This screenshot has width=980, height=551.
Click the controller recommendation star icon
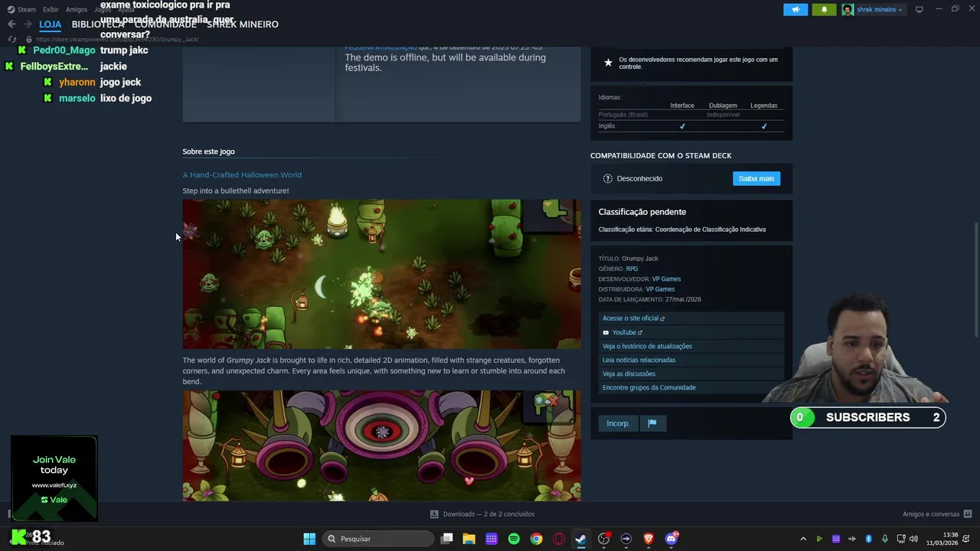(x=608, y=63)
